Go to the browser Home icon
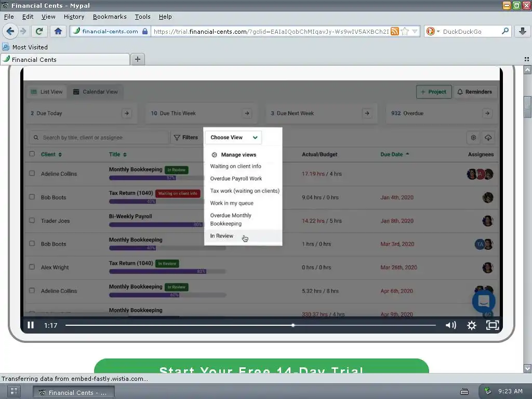The image size is (532, 399). click(x=58, y=32)
